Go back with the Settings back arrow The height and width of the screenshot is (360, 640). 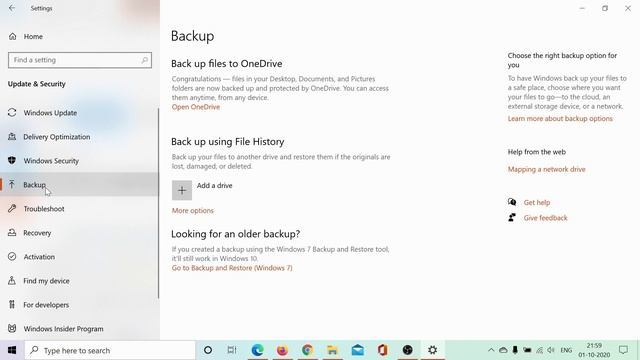click(12, 8)
